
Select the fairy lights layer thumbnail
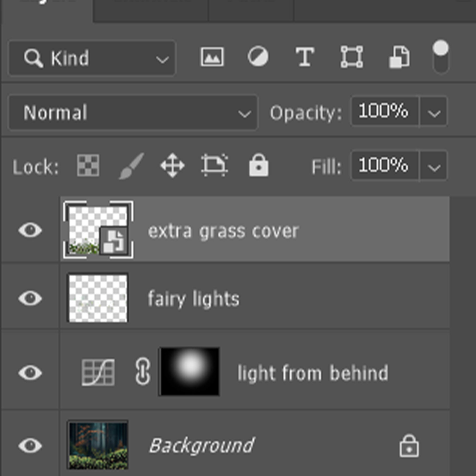click(98, 298)
